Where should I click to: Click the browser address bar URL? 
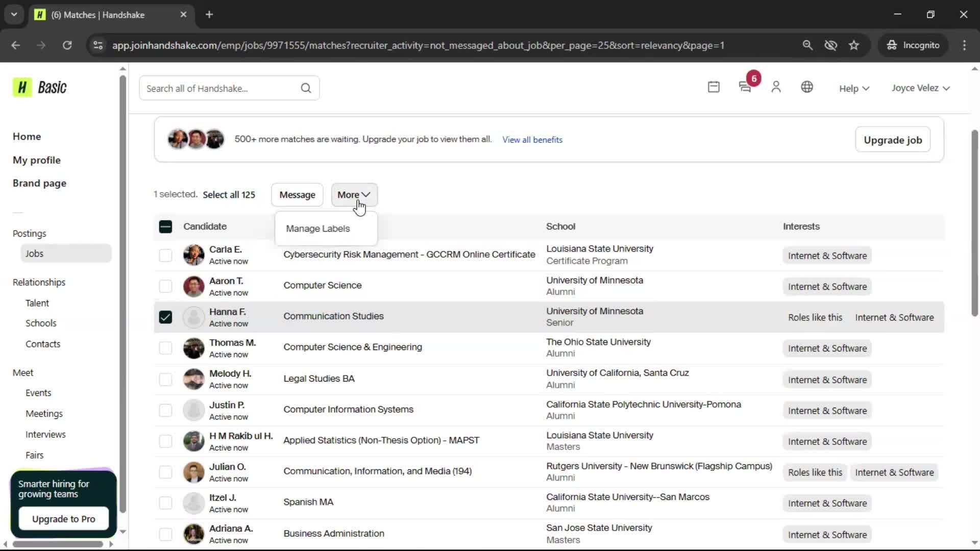click(x=418, y=45)
